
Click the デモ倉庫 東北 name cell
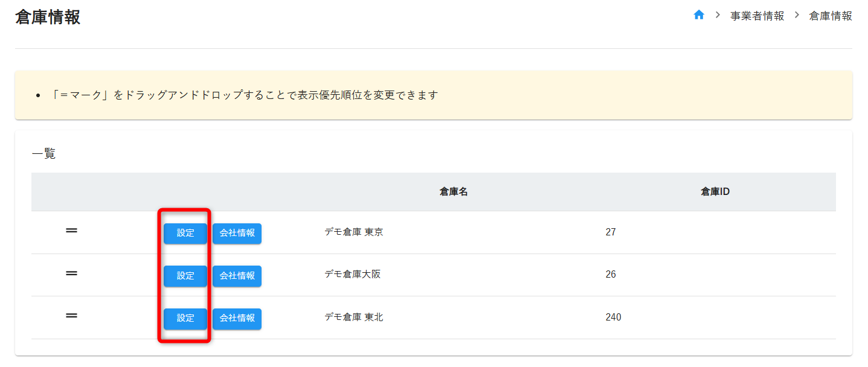coord(353,318)
